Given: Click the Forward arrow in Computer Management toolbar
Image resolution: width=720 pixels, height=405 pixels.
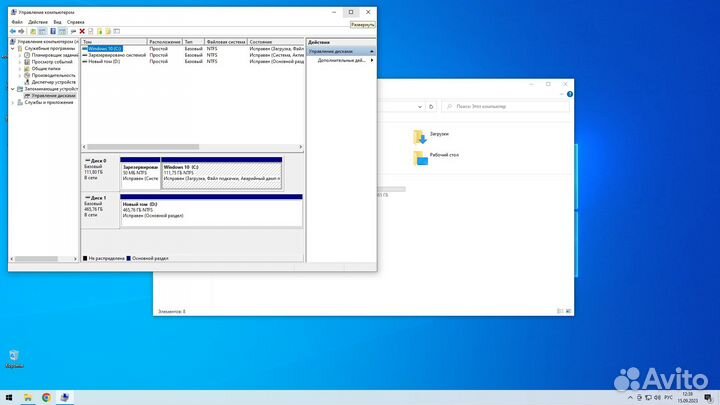Looking at the screenshot, I should tap(21, 31).
